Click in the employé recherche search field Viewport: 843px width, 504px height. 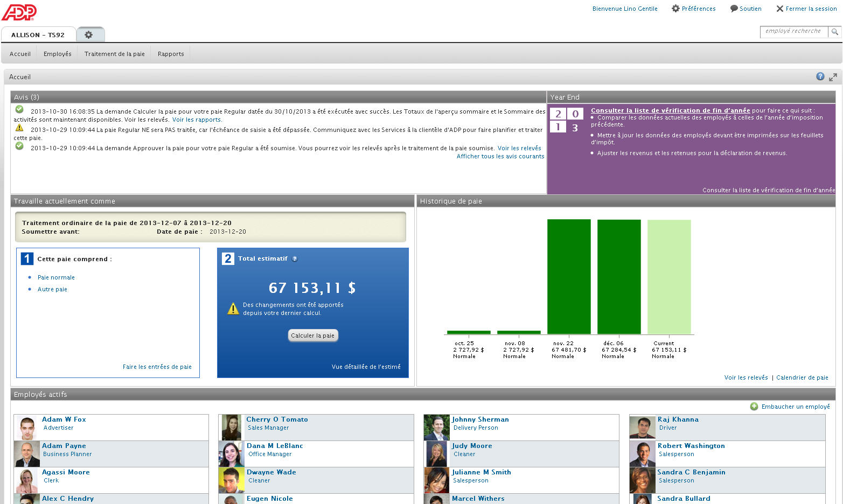[x=793, y=32]
